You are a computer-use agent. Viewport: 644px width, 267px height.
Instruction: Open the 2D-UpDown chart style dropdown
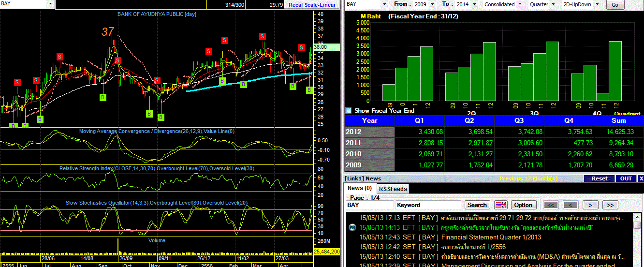click(597, 4)
